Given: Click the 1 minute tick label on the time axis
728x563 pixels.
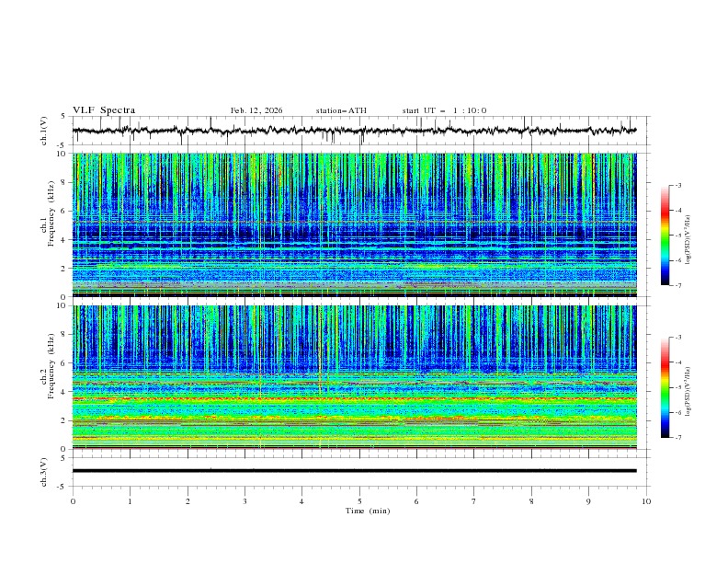Looking at the screenshot, I should 130,500.
